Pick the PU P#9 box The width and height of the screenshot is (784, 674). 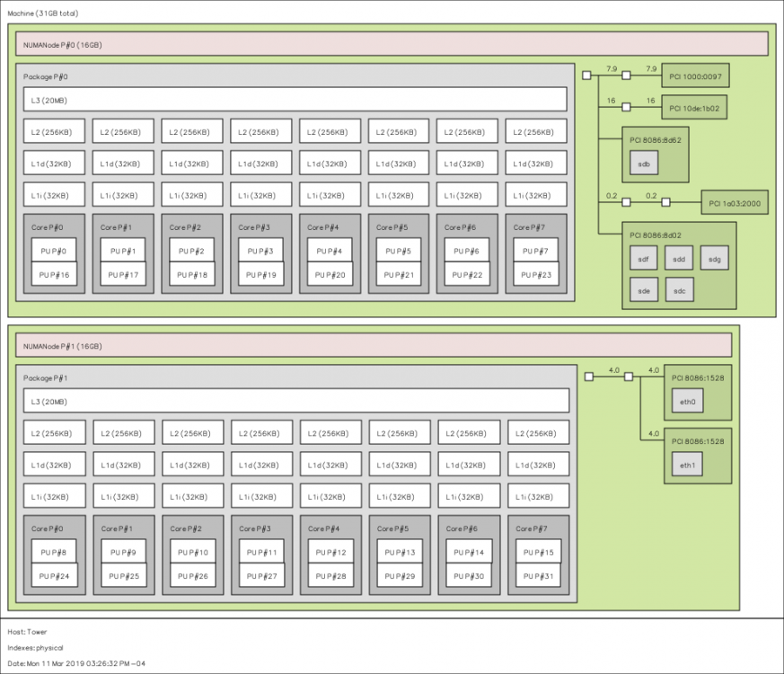click(124, 551)
